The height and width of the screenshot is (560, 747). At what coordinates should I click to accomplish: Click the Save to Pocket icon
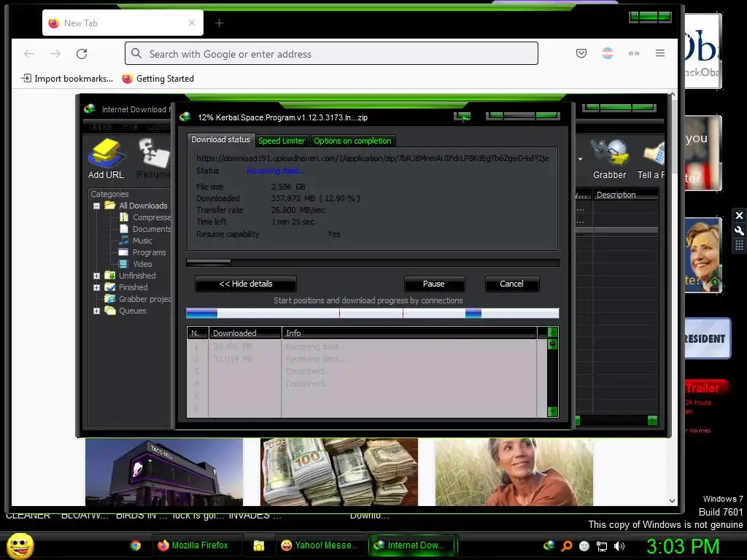(581, 53)
